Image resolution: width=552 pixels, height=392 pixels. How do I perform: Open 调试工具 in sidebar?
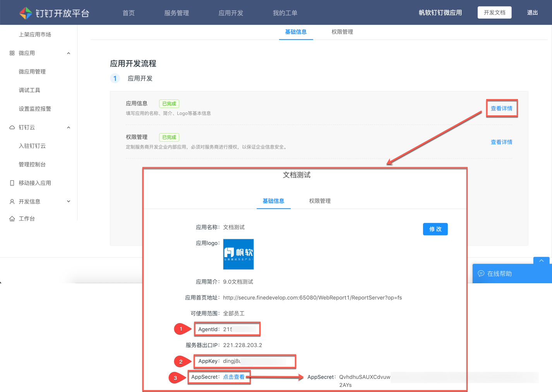pyautogui.click(x=29, y=90)
